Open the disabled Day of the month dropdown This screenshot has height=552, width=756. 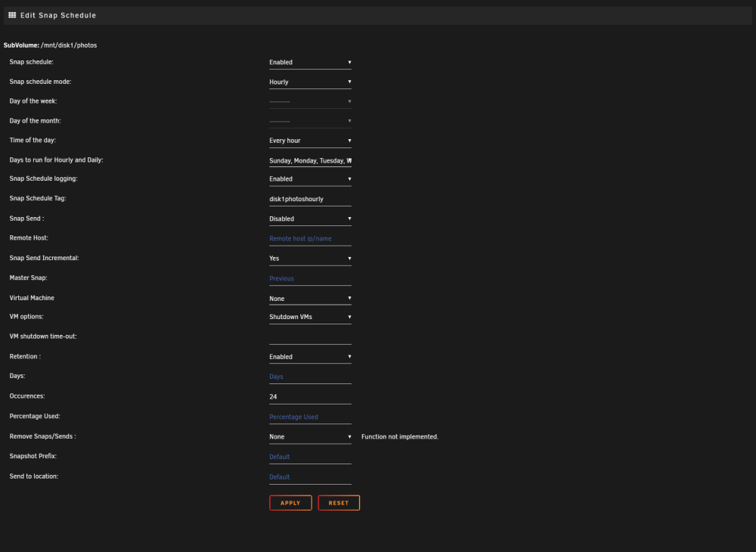click(x=310, y=122)
